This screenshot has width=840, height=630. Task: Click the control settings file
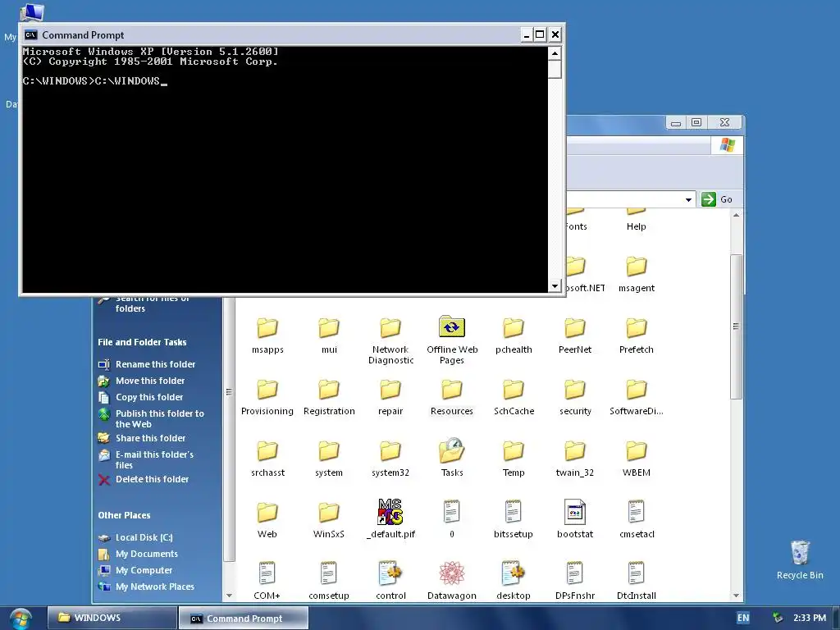tap(390, 581)
